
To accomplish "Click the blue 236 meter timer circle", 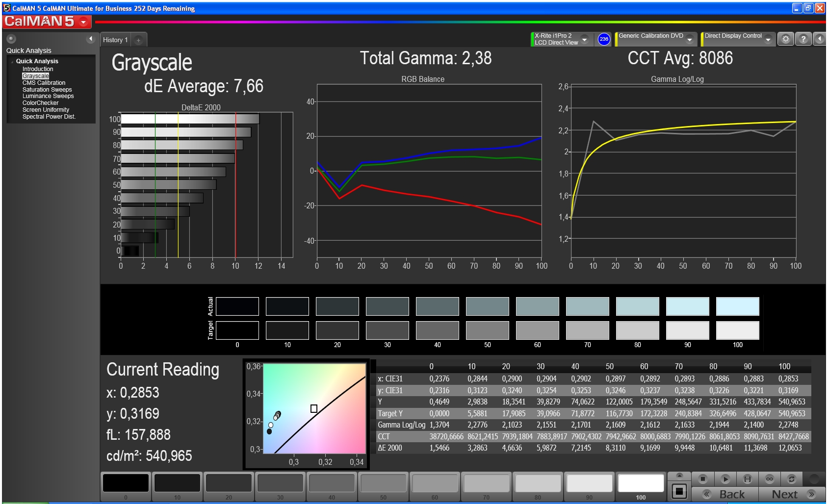I will coord(604,39).
